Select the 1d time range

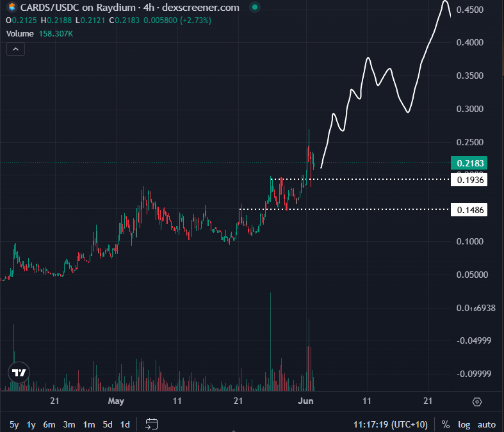[125, 424]
